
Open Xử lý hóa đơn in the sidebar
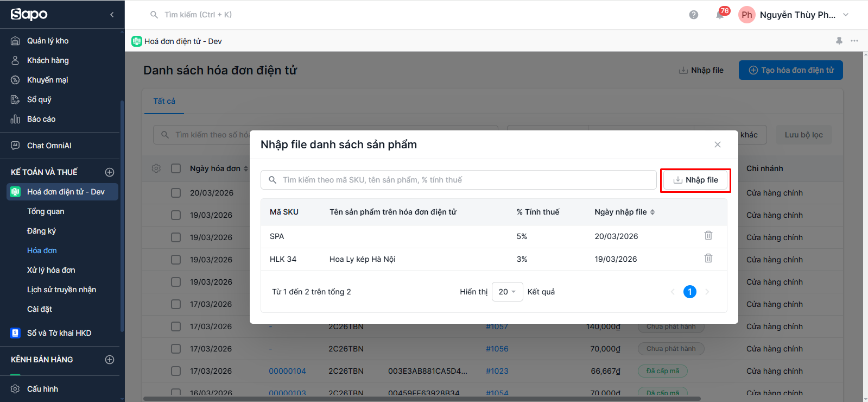(x=51, y=270)
